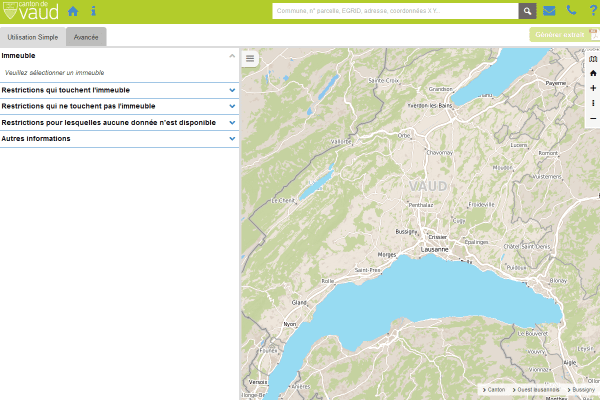Click the magnifier search button

tap(527, 11)
